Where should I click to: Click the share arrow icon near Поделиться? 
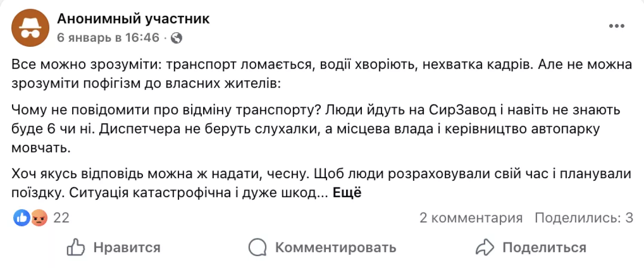(x=485, y=247)
